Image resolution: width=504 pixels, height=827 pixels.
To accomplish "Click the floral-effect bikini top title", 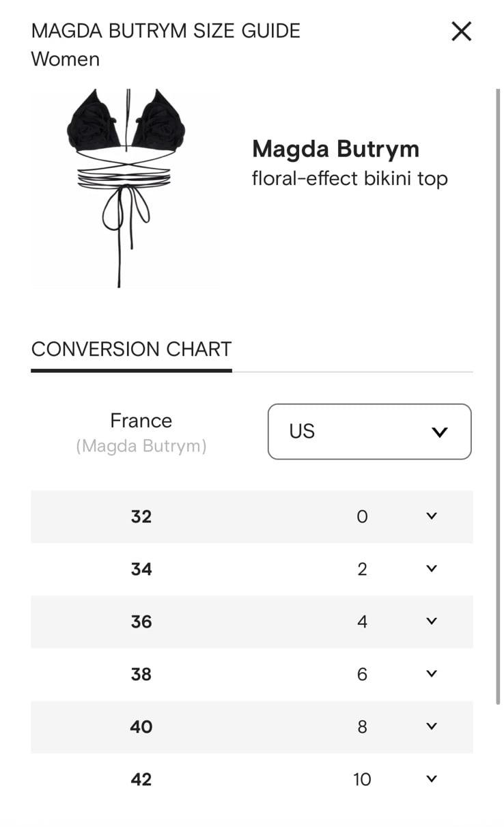I will (350, 179).
